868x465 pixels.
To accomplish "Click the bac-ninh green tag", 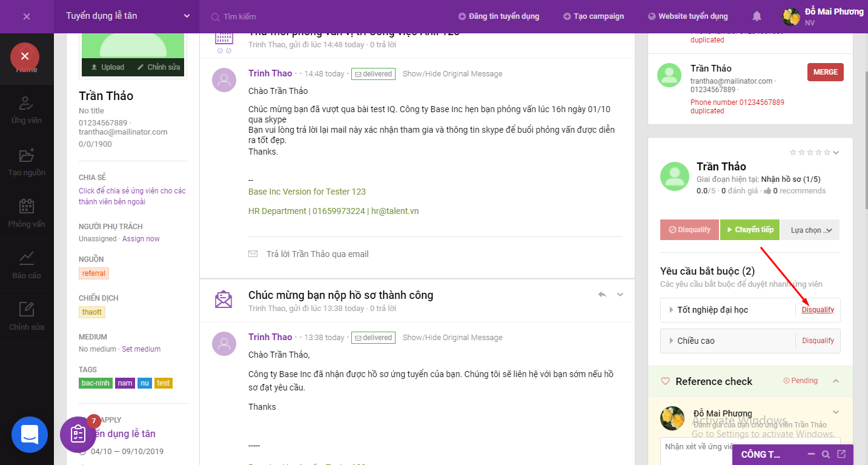I will (x=96, y=383).
